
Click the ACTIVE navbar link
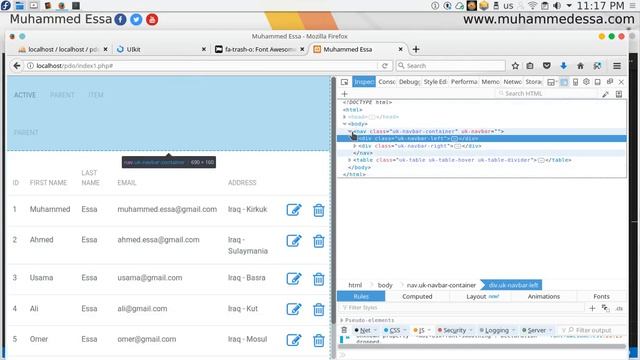coord(25,95)
